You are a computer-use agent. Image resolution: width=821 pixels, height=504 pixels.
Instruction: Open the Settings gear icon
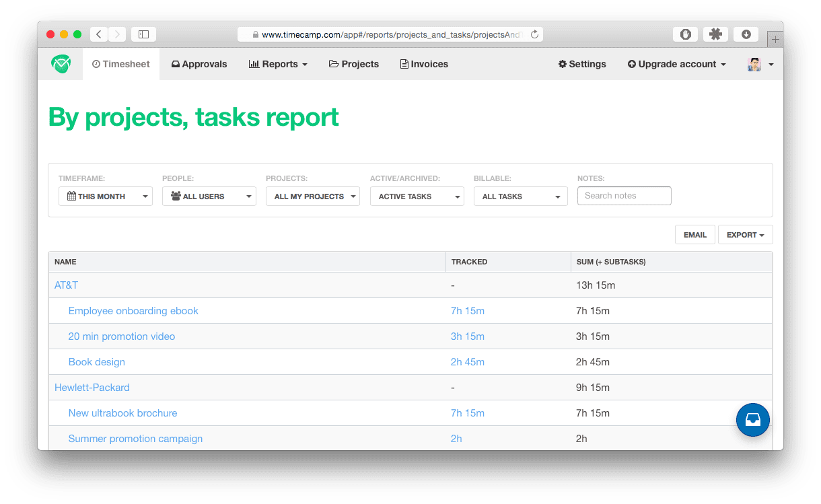(563, 63)
